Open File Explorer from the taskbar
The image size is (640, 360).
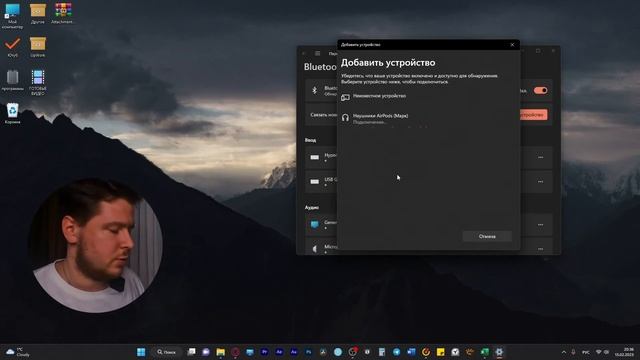(220, 352)
